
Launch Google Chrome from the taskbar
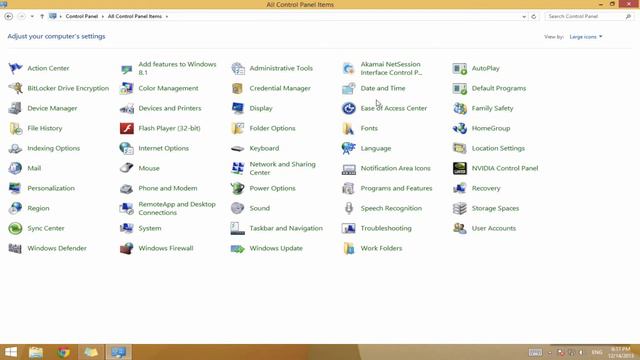(63, 352)
